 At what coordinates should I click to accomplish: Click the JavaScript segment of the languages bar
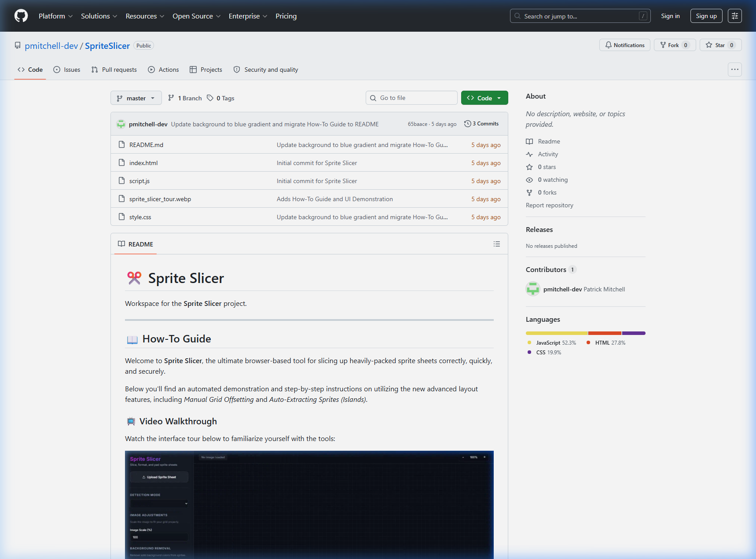tap(556, 333)
